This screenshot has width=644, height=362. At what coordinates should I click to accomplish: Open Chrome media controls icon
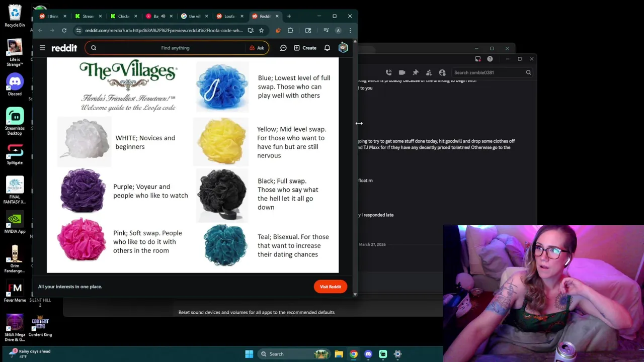coord(326,30)
